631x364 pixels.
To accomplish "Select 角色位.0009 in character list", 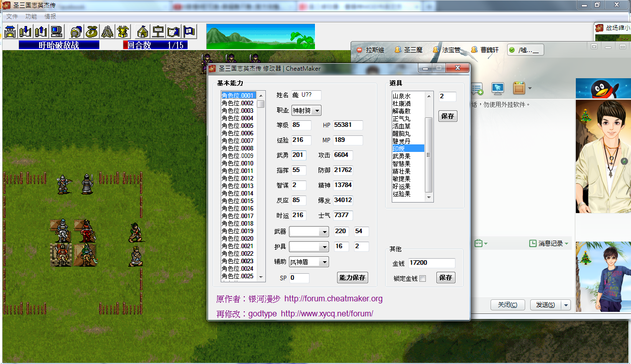I will [238, 156].
